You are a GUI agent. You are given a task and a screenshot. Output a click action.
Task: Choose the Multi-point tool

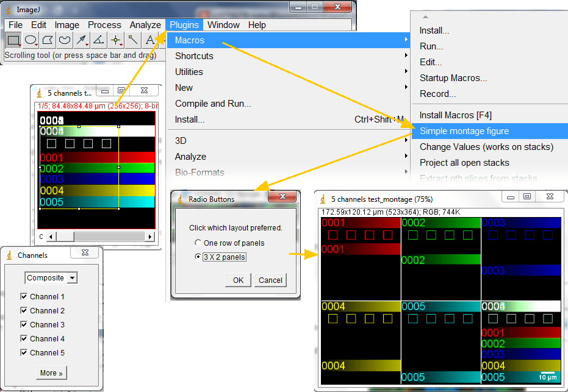[116, 40]
